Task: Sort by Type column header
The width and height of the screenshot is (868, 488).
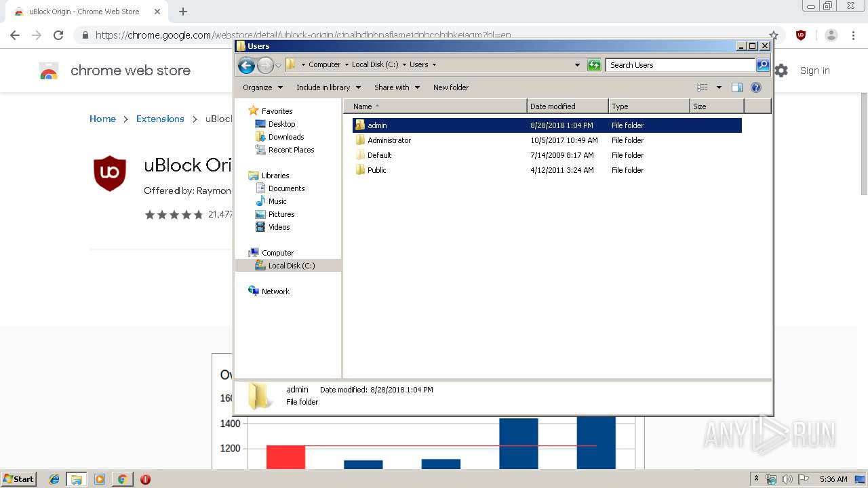Action: pos(649,106)
